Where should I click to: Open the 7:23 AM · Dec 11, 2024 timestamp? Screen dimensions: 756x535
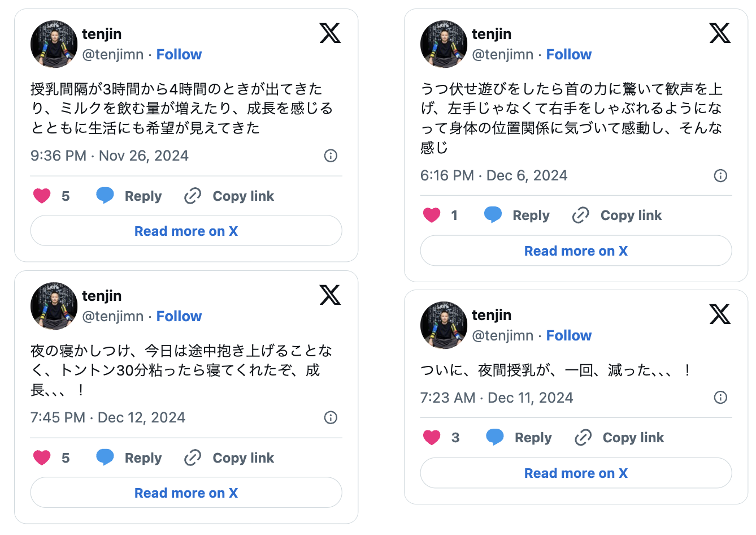click(496, 398)
